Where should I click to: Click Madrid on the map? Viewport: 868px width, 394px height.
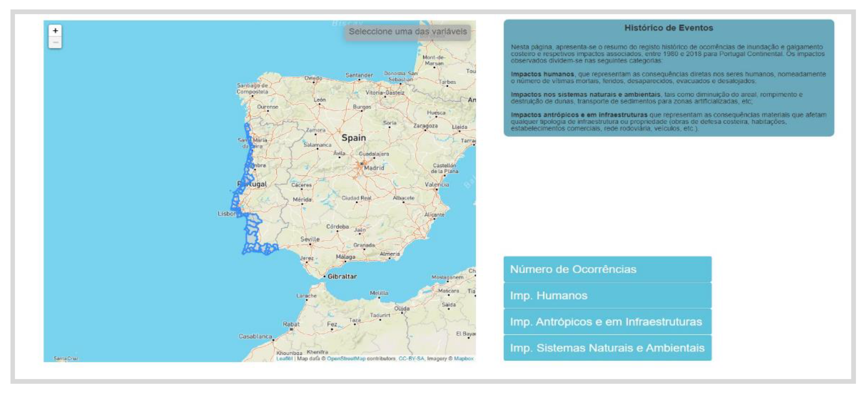pyautogui.click(x=373, y=168)
